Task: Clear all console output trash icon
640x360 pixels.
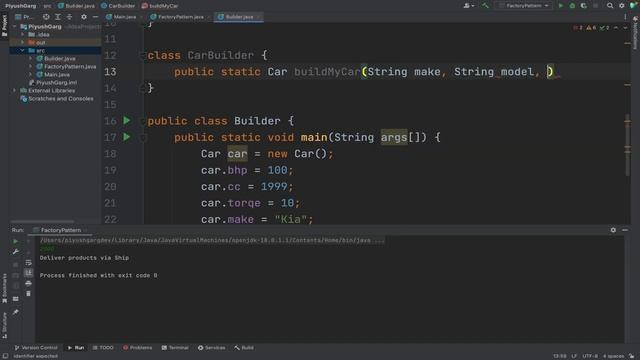Action: [28, 293]
